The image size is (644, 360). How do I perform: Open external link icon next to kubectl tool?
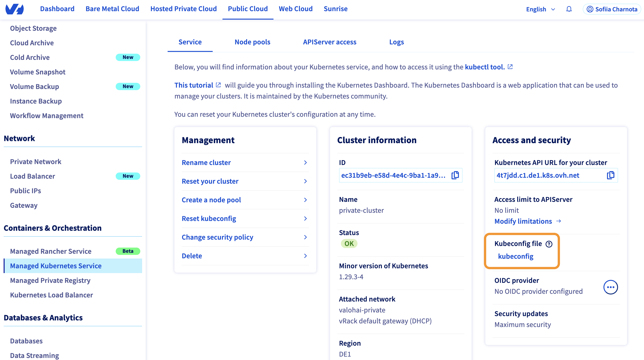tap(510, 67)
